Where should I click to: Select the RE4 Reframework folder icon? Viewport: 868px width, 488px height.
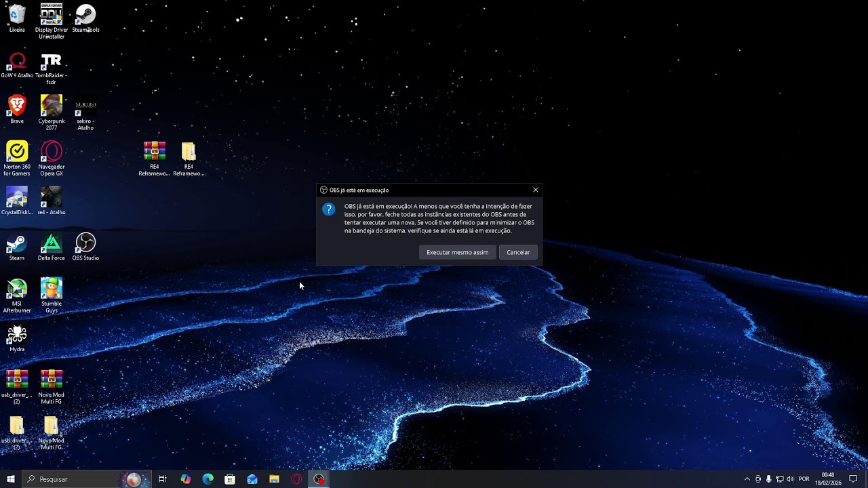(x=189, y=159)
